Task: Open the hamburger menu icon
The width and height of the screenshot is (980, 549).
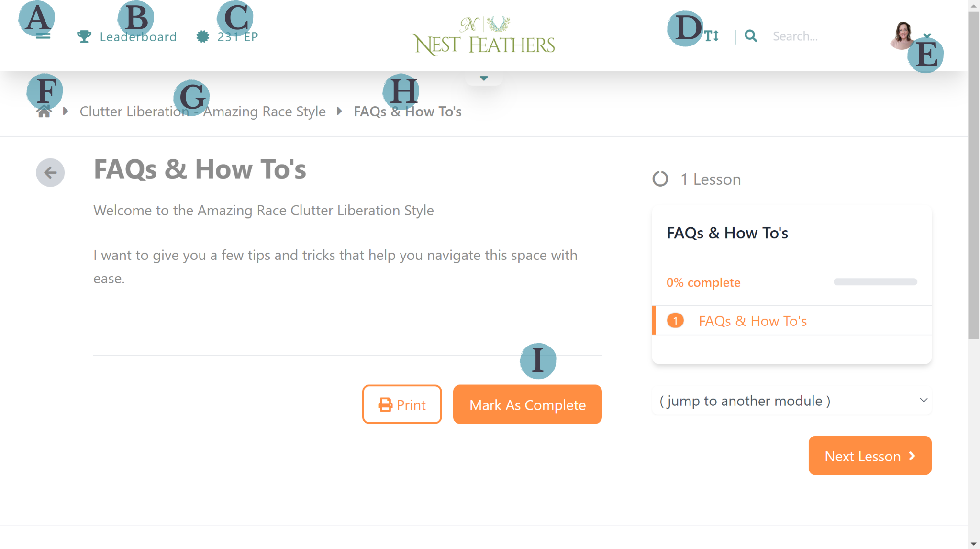Action: [43, 36]
